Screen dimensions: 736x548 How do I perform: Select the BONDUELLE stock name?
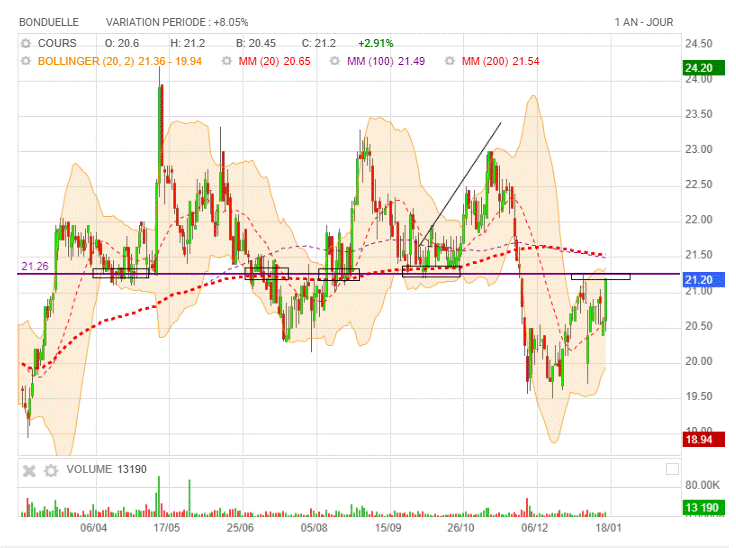[49, 22]
